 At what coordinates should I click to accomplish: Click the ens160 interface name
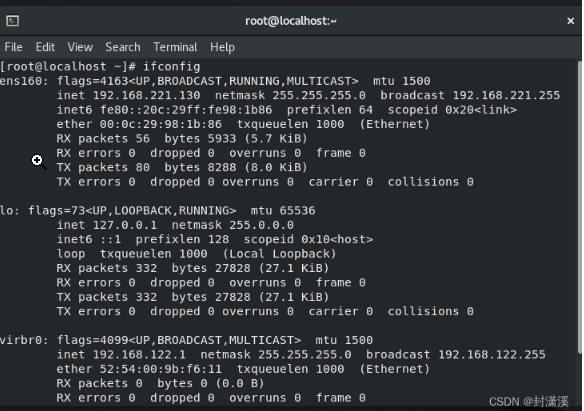[x=24, y=81]
